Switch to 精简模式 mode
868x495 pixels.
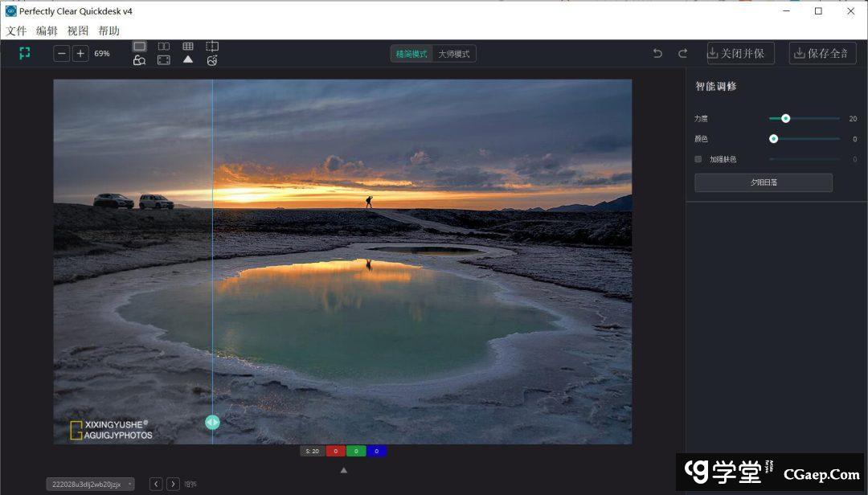(x=411, y=54)
